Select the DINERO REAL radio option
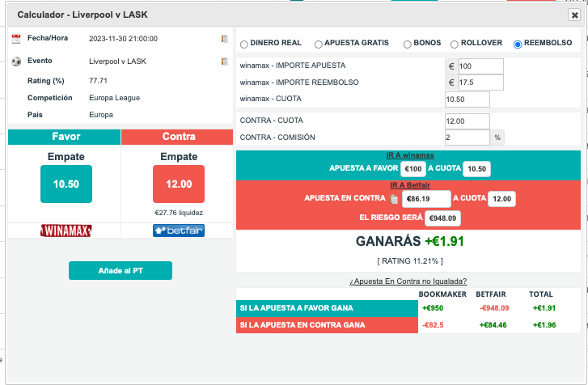The height and width of the screenshot is (385, 588). (x=244, y=44)
